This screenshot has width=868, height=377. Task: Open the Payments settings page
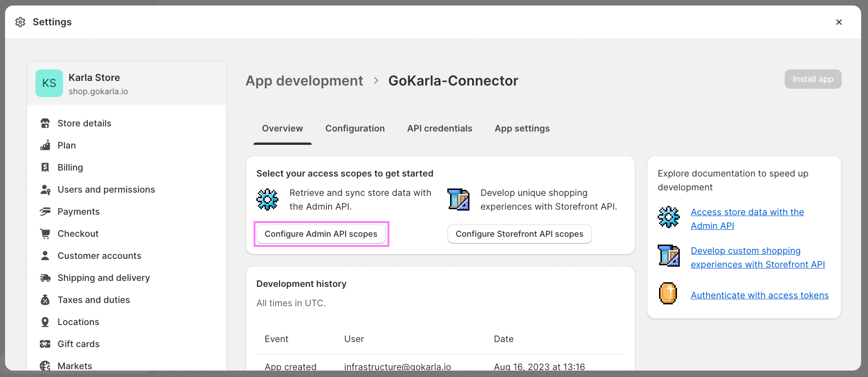click(x=78, y=211)
